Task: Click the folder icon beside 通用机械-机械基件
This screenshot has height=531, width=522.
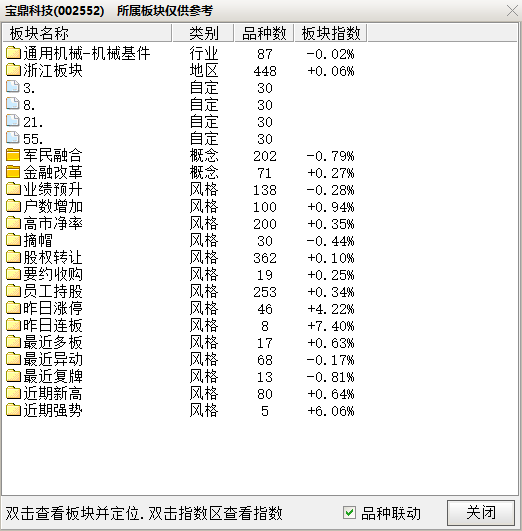Action: pyautogui.click(x=14, y=53)
